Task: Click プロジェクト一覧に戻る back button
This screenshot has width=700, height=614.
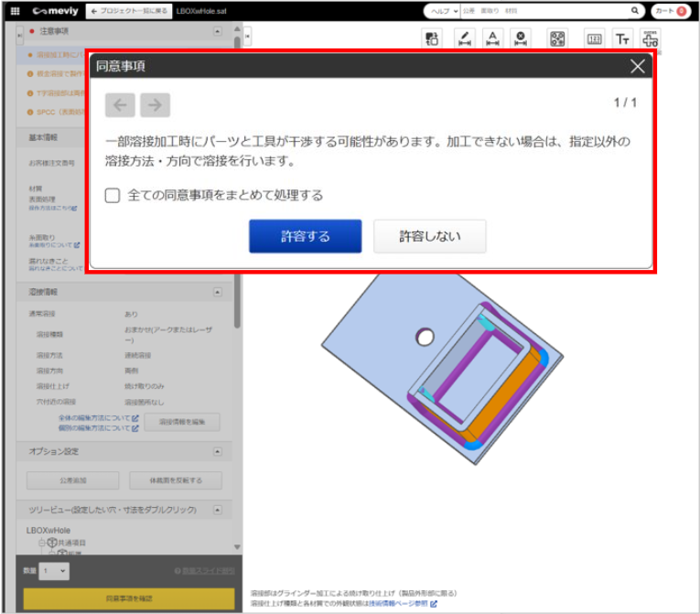Action: click(x=126, y=11)
